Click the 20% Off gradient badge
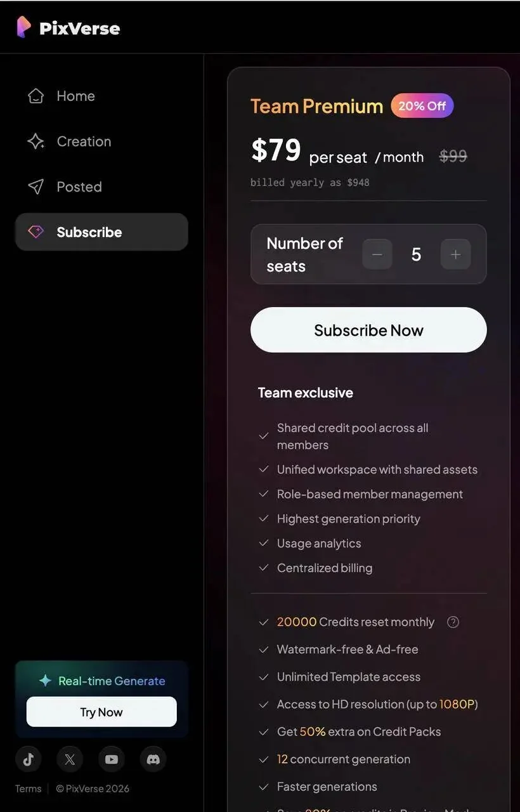 tap(422, 106)
